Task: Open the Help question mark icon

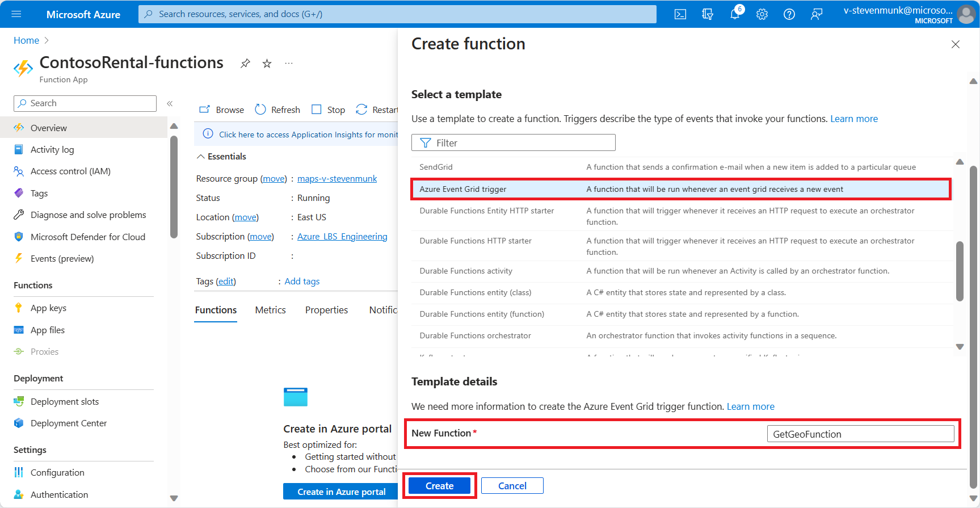Action: pos(789,14)
